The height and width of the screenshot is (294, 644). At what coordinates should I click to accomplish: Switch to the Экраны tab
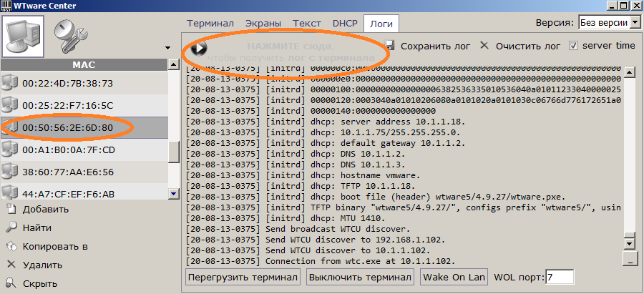click(263, 24)
